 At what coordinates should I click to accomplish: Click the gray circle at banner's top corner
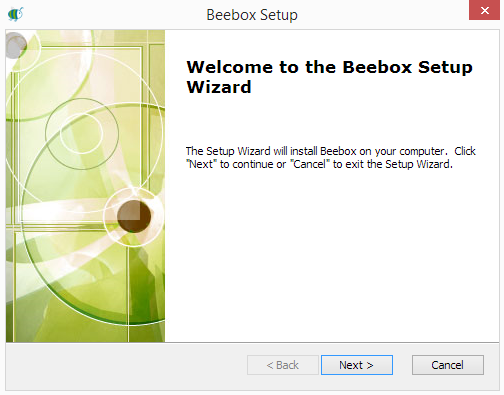[15, 45]
